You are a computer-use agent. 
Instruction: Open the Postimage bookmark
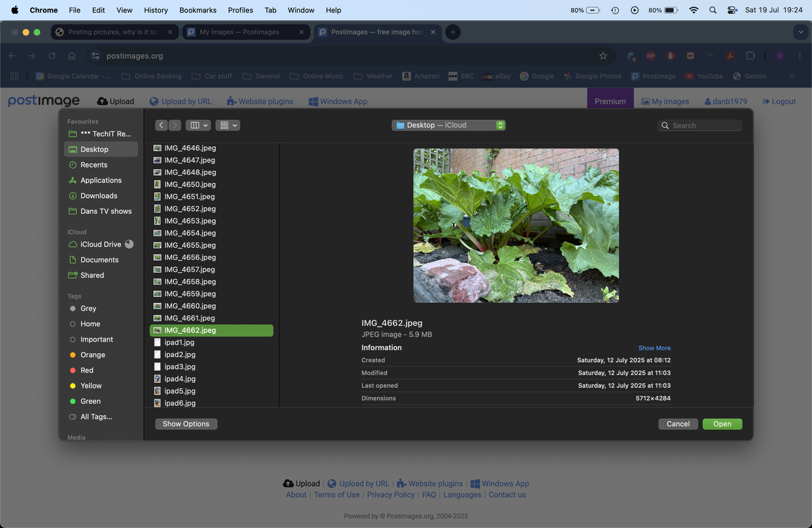pyautogui.click(x=654, y=76)
